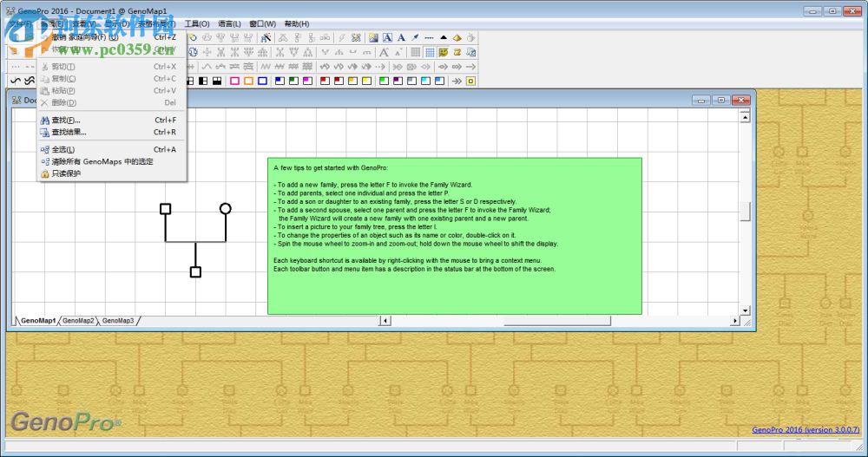
Task: Click the yellow pyramid toolbar icon
Action: click(x=457, y=37)
